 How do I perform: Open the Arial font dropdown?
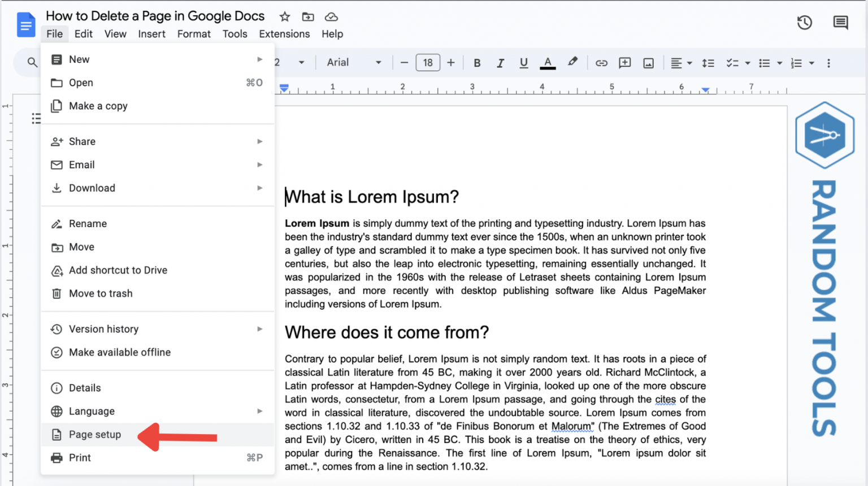[353, 62]
